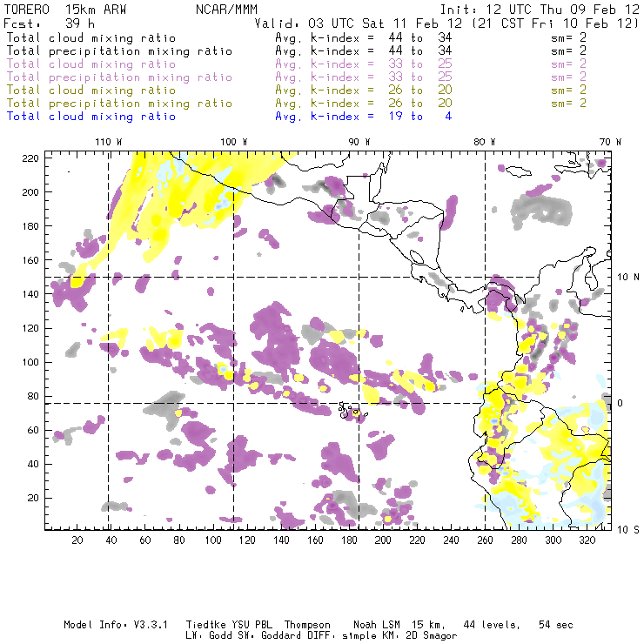This screenshot has height=644, width=644.
Task: Click the purple "Total cloud mixing ratio" legend label
Action: [91, 64]
